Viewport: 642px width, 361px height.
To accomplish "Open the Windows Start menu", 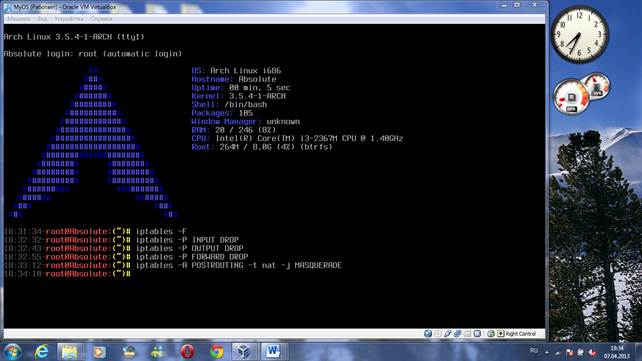I will pyautogui.click(x=12, y=352).
